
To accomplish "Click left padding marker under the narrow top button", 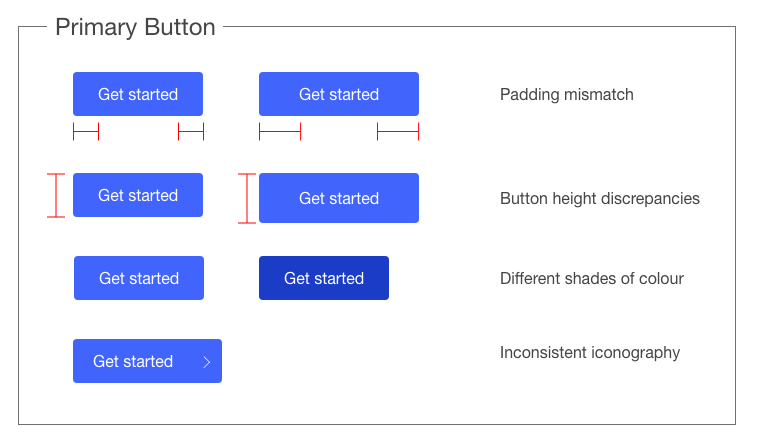I will click(x=86, y=132).
